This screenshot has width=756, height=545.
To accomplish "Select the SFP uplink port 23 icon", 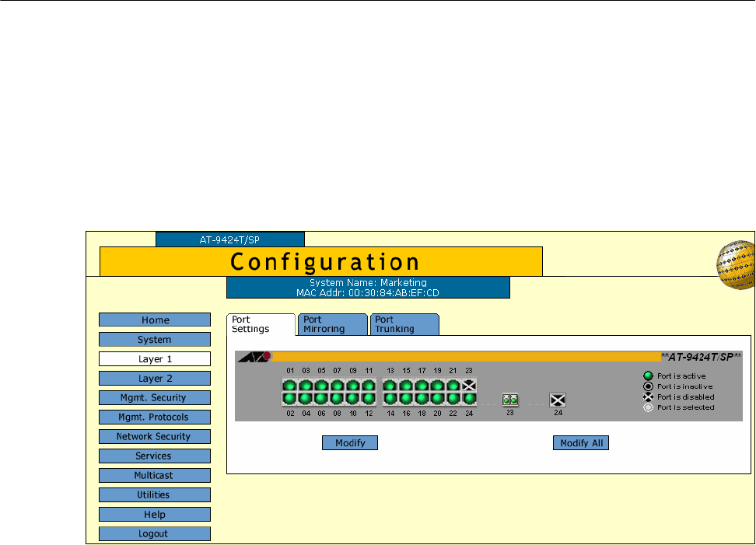I will point(510,400).
